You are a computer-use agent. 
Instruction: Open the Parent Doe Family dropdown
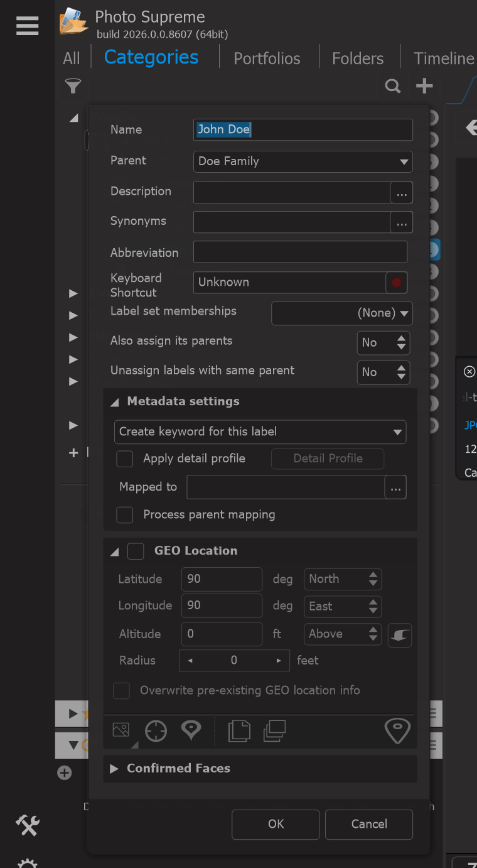tap(303, 161)
